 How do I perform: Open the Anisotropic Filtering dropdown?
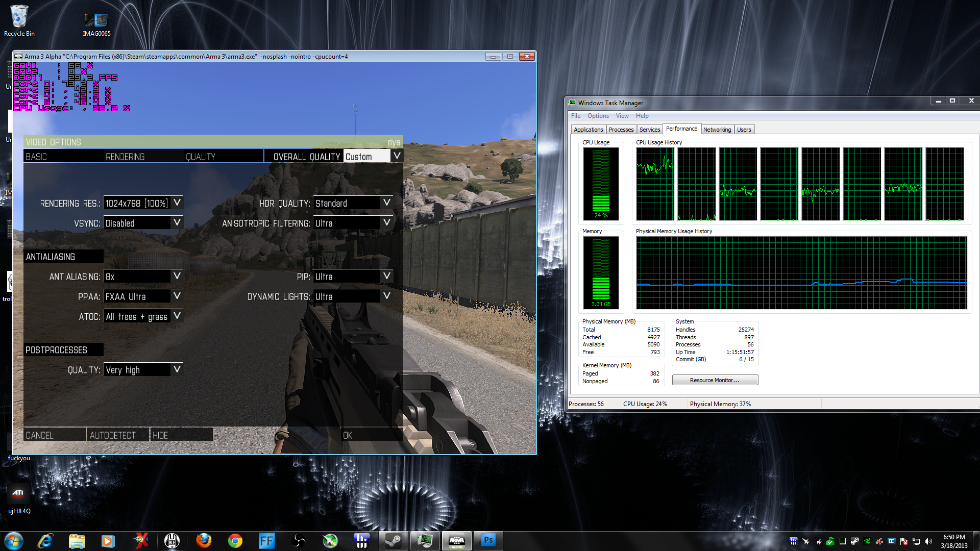(x=387, y=223)
